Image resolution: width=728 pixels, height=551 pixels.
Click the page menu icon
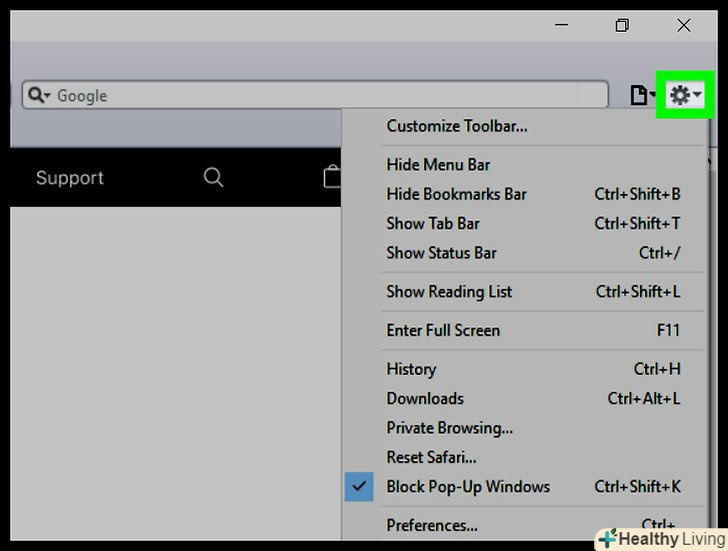tap(641, 95)
